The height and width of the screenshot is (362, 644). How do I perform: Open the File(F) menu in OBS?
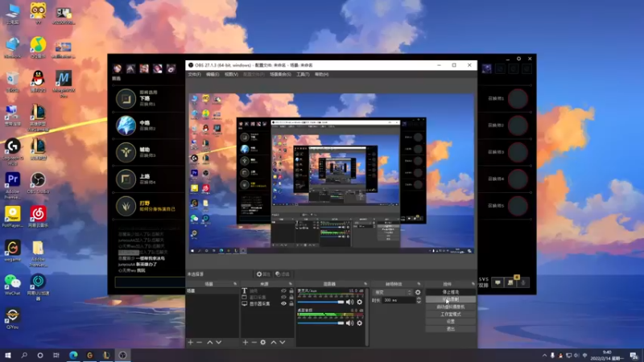[x=194, y=74]
